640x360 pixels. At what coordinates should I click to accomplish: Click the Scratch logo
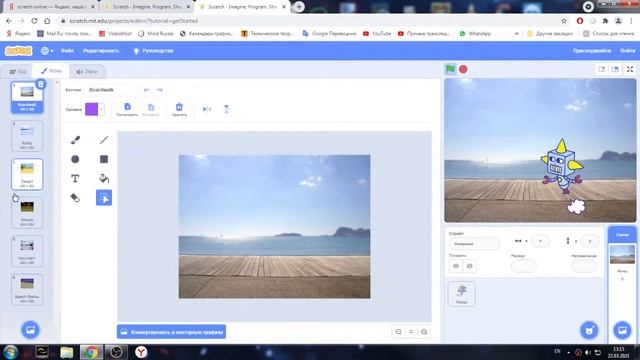point(18,51)
